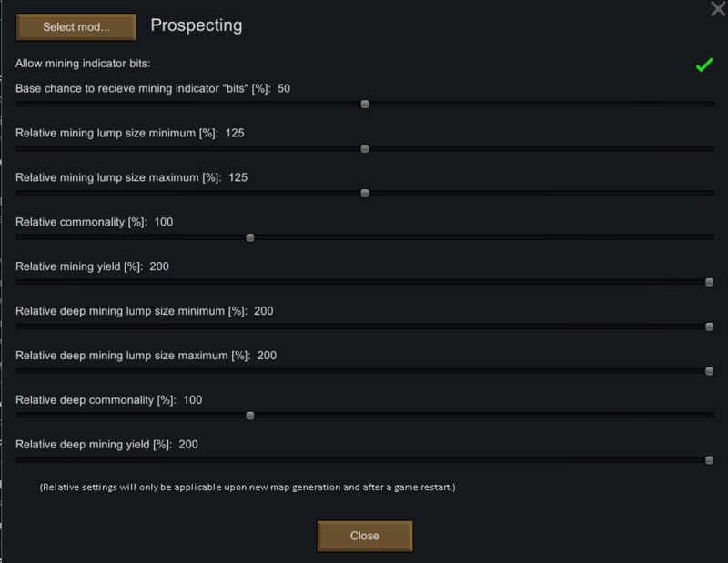The image size is (728, 563).
Task: Toggle the Allow mining indicator bits checkmark
Action: coord(704,65)
